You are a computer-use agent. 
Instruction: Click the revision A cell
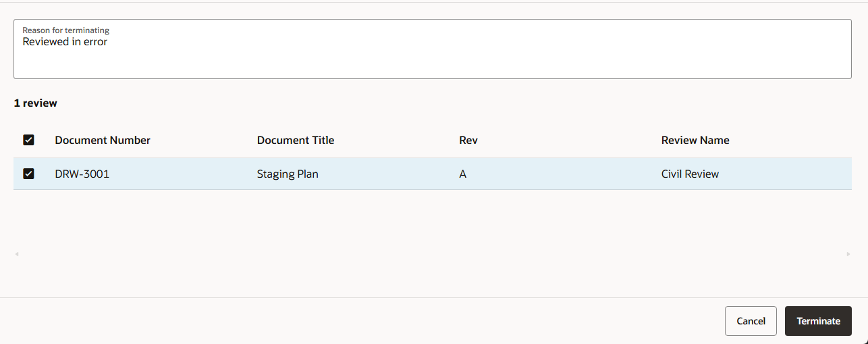pos(463,174)
